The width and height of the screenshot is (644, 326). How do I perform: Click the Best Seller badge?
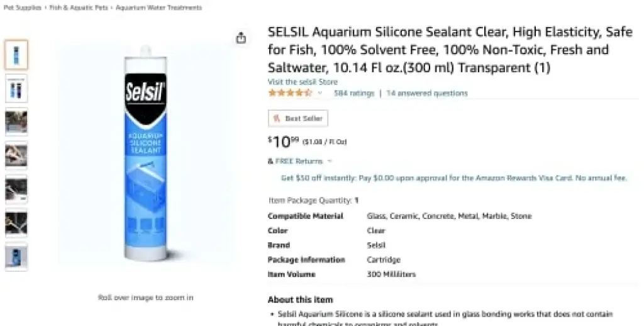[298, 118]
